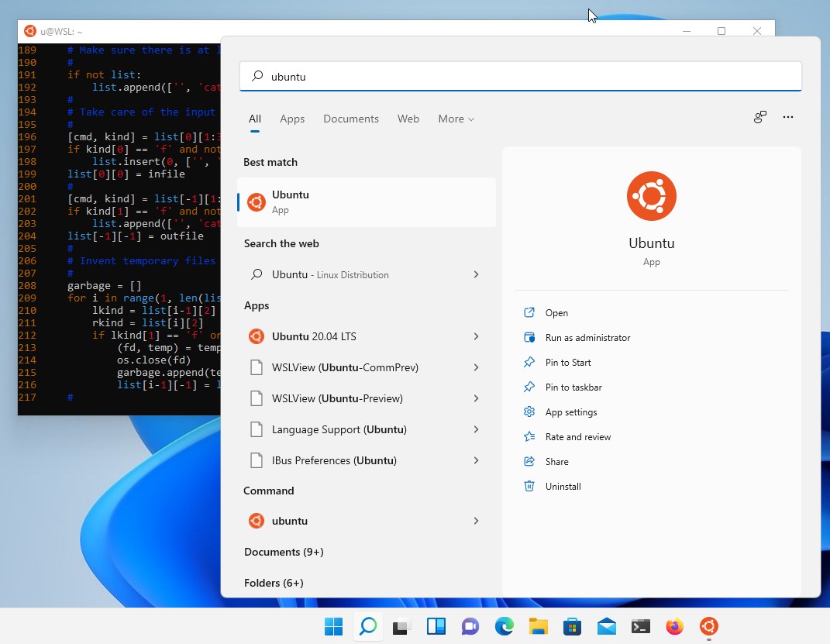Open search options via the ellipsis menu

point(788,117)
